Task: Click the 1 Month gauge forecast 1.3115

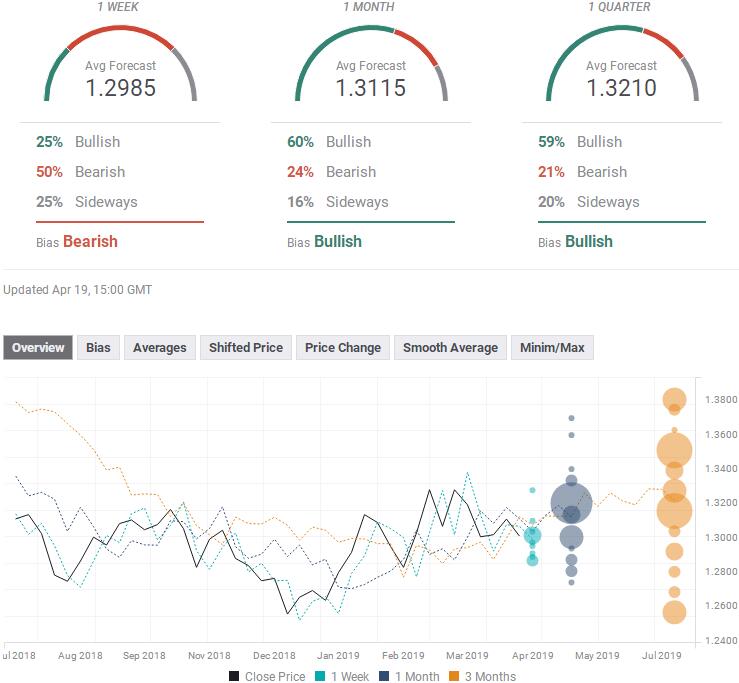Action: pos(371,88)
